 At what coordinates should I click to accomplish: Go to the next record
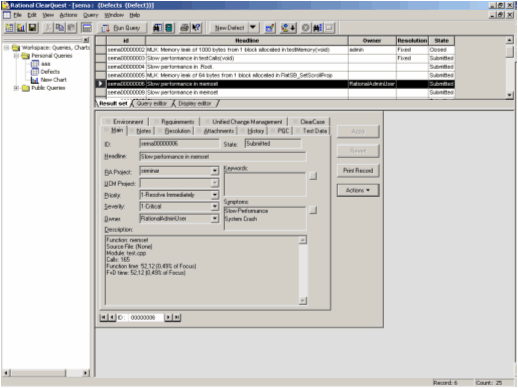169,317
